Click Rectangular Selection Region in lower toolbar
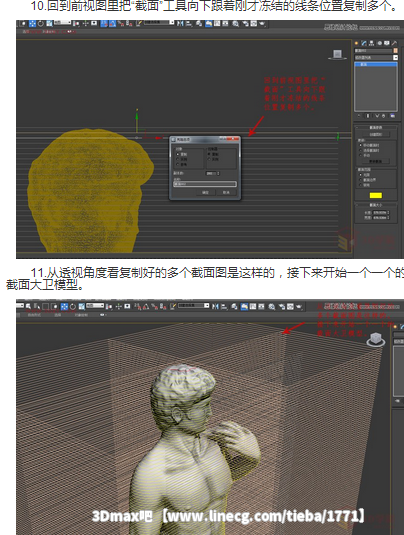The image size is (404, 535). (45, 306)
